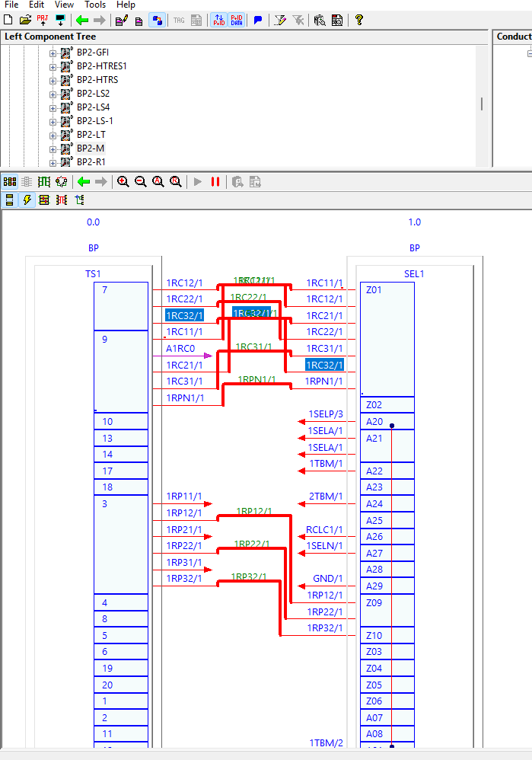Image resolution: width=532 pixels, height=760 pixels.
Task: Click the New document icon
Action: pos(8,20)
